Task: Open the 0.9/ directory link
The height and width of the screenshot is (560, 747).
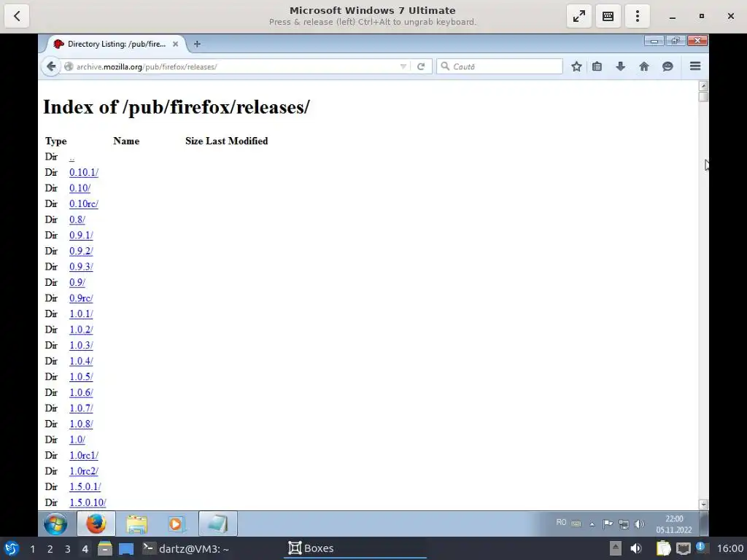Action: [77, 282]
